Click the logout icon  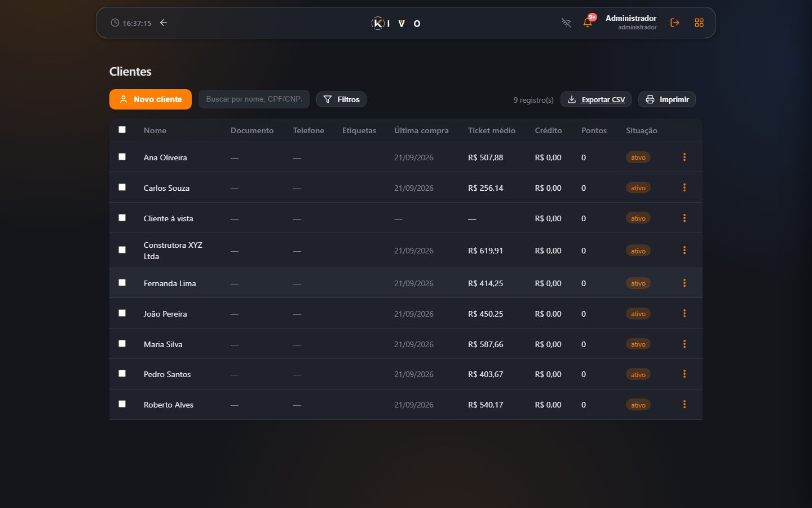click(674, 23)
